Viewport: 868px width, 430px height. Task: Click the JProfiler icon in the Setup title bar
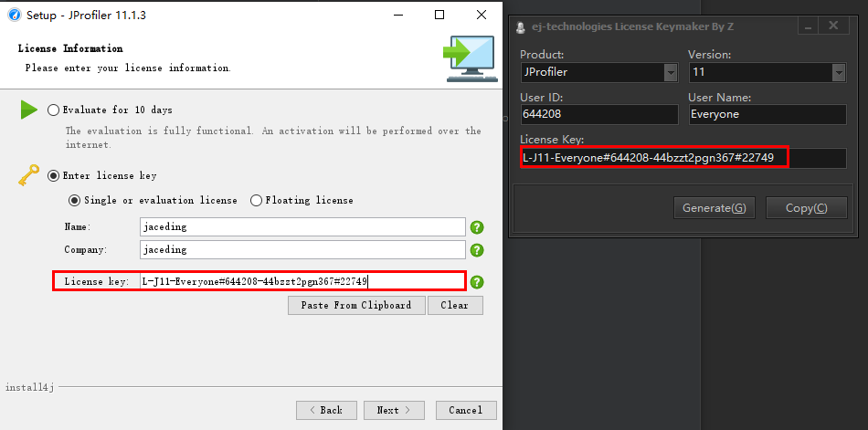click(x=15, y=15)
